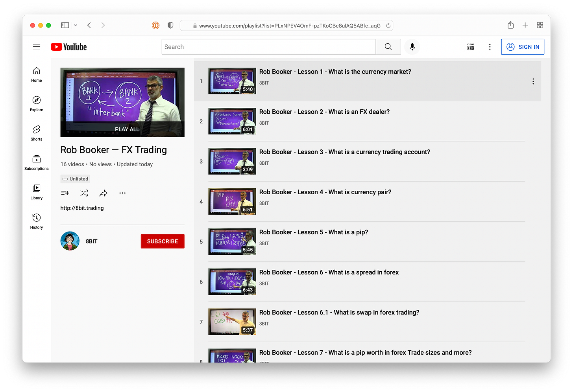The height and width of the screenshot is (392, 573).
Task: Click the SIGN IN button
Action: pyautogui.click(x=523, y=47)
